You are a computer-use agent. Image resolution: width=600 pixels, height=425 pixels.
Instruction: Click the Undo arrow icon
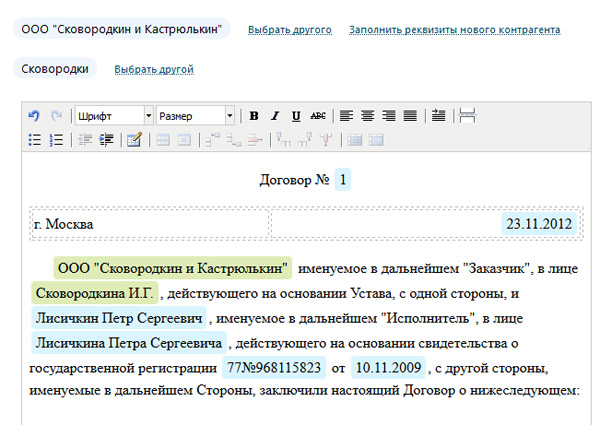34,116
